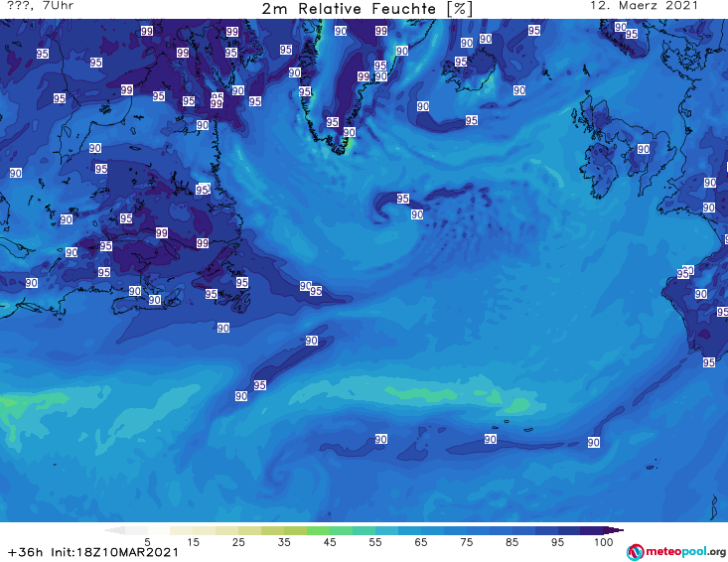Screen dimensions: 728x562
Task: Click the legend value '15'
Action: click(193, 542)
